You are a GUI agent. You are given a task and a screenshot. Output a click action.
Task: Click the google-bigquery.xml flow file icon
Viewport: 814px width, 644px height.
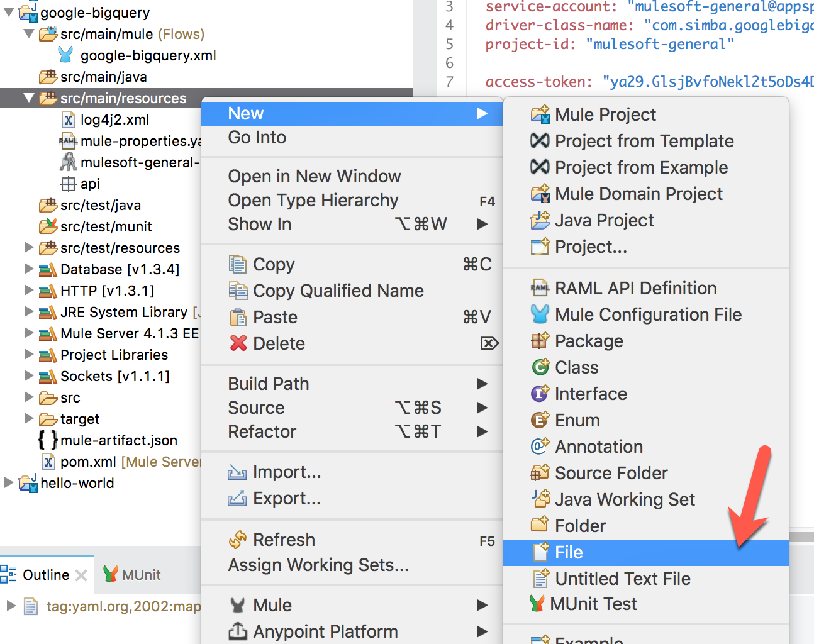pos(65,55)
